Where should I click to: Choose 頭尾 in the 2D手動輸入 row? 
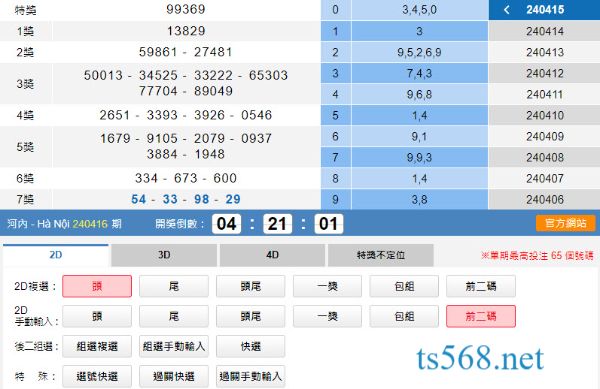(x=251, y=316)
